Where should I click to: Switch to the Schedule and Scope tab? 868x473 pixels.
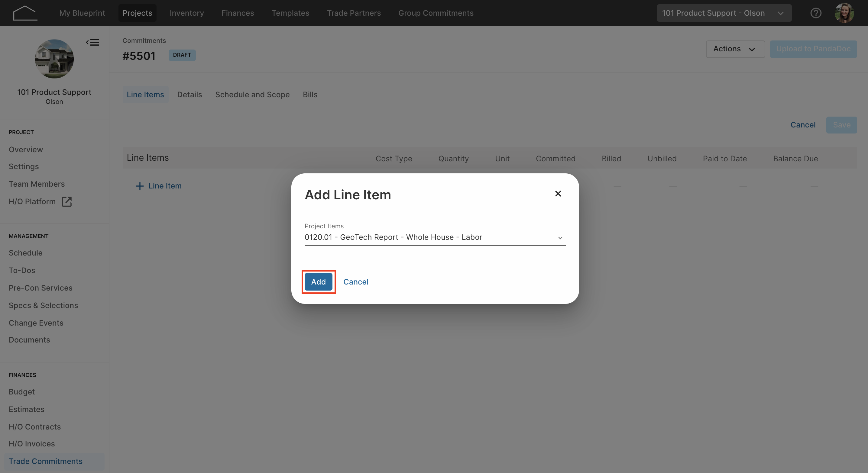point(252,95)
